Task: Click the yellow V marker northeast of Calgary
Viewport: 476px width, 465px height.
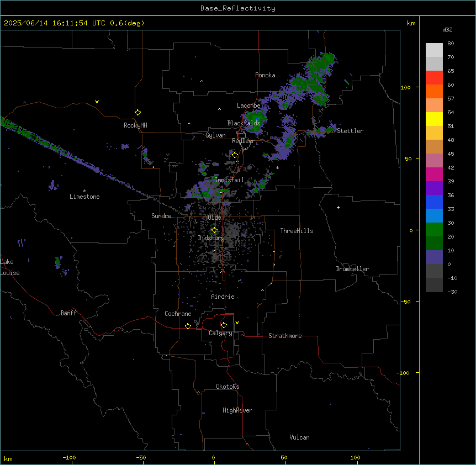Action: (237, 323)
